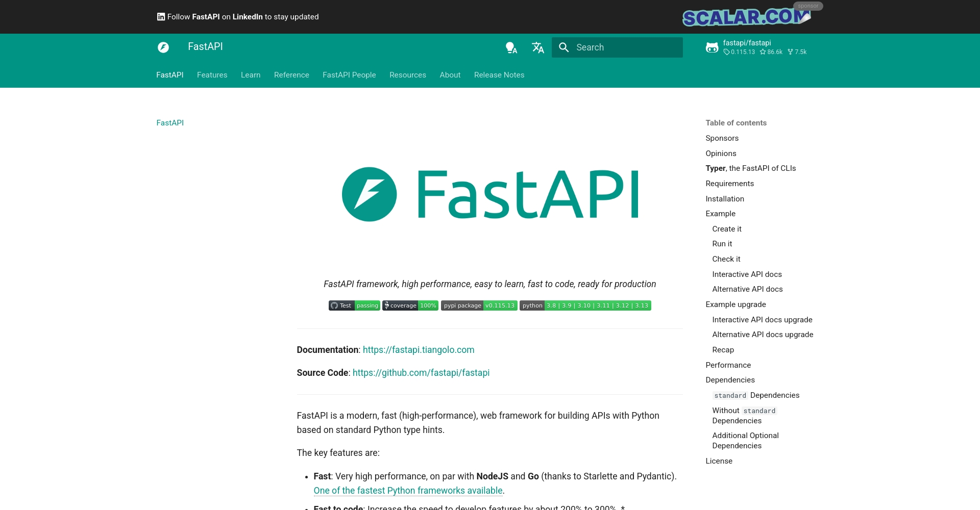The image size is (980, 510).
Task: Open the Reference tab
Action: pyautogui.click(x=291, y=75)
